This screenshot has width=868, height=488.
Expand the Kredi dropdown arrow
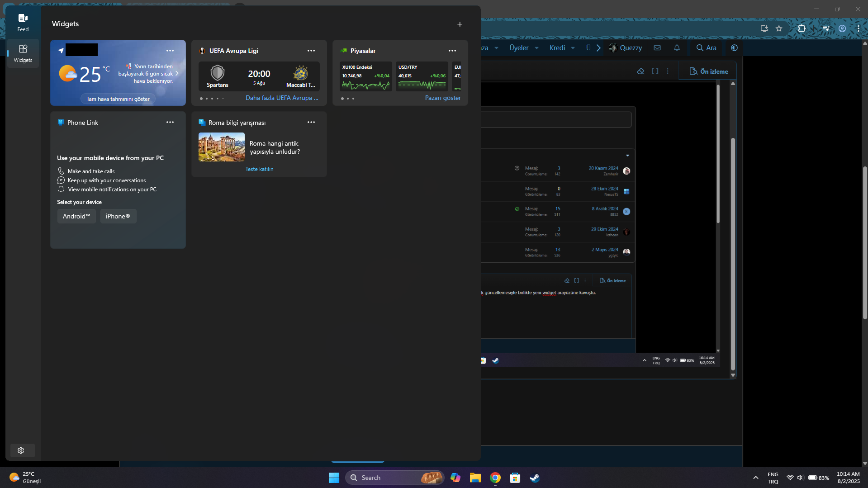click(x=573, y=48)
